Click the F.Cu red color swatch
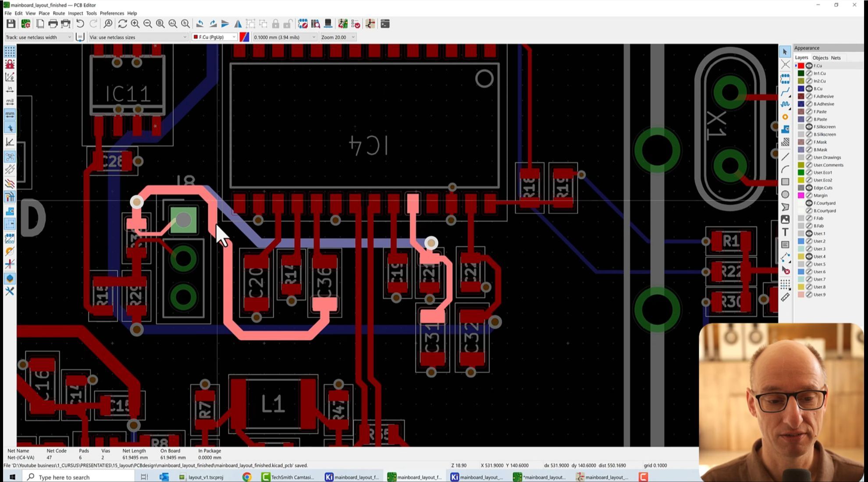This screenshot has width=868, height=482. click(801, 66)
